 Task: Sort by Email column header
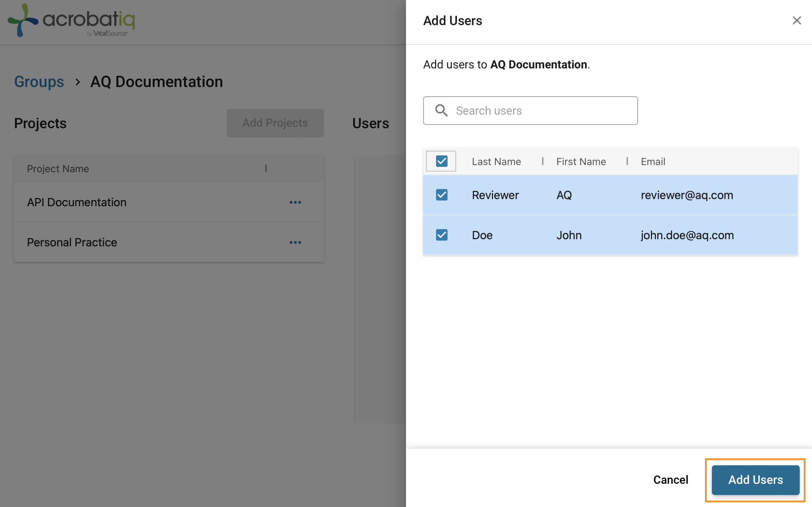click(x=653, y=161)
